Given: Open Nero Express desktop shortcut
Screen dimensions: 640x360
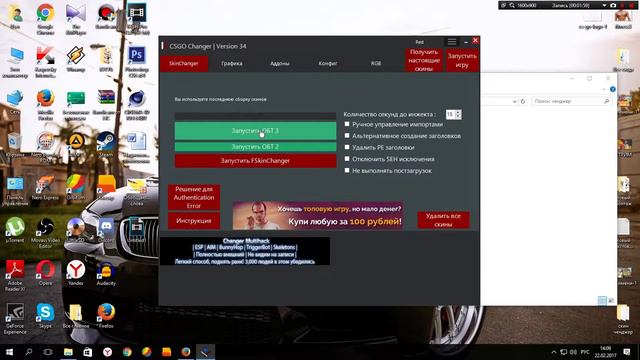Looking at the screenshot, I should pyautogui.click(x=45, y=188).
